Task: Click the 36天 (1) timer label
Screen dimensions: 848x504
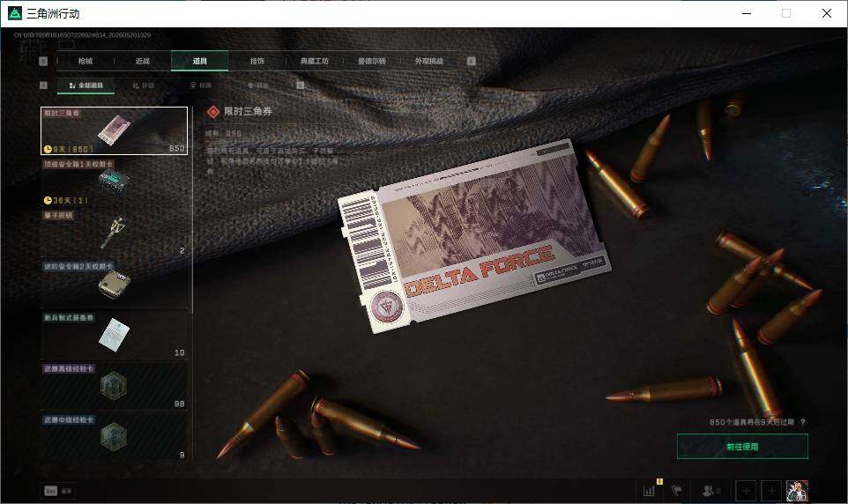Action: point(65,200)
